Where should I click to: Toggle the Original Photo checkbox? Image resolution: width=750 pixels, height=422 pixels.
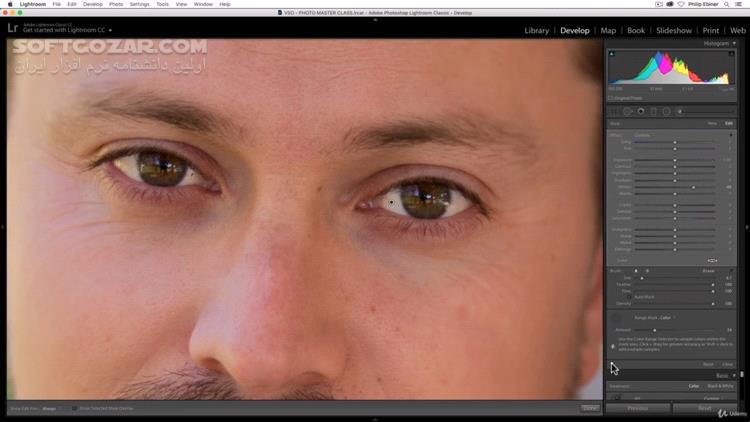(610, 98)
